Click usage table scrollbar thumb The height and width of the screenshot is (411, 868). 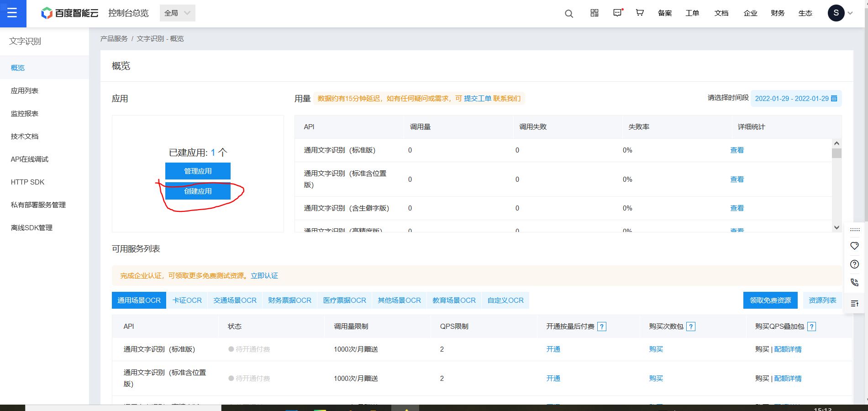pos(836,153)
